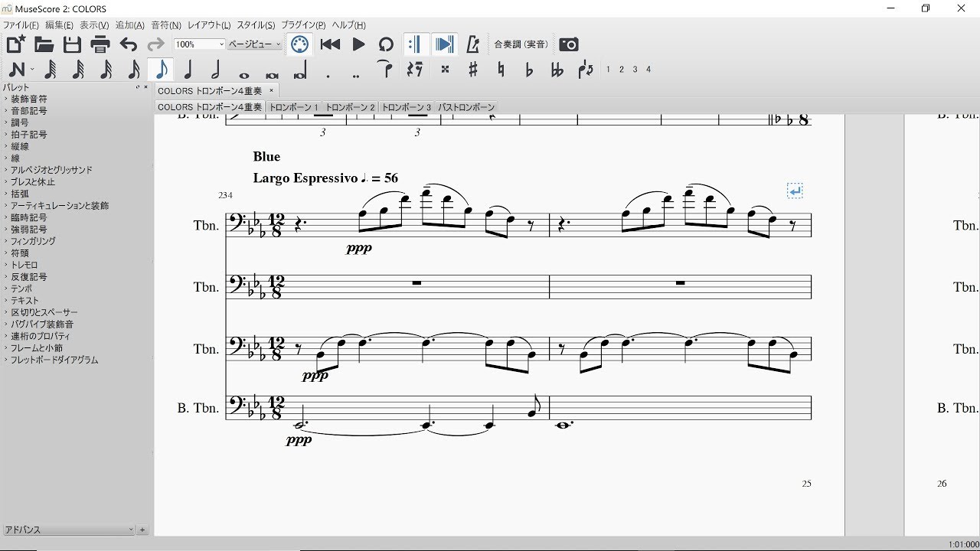Toggle the concert pitch button 合奏調 (実音)
Screen dimensions: 980x551
pyautogui.click(x=521, y=44)
